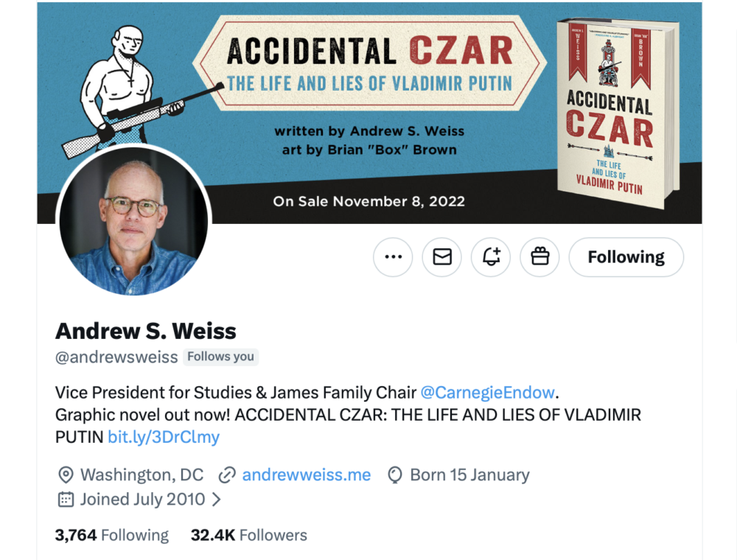Open Andrew S. Weiss profile photo
The height and width of the screenshot is (560, 737).
(133, 221)
